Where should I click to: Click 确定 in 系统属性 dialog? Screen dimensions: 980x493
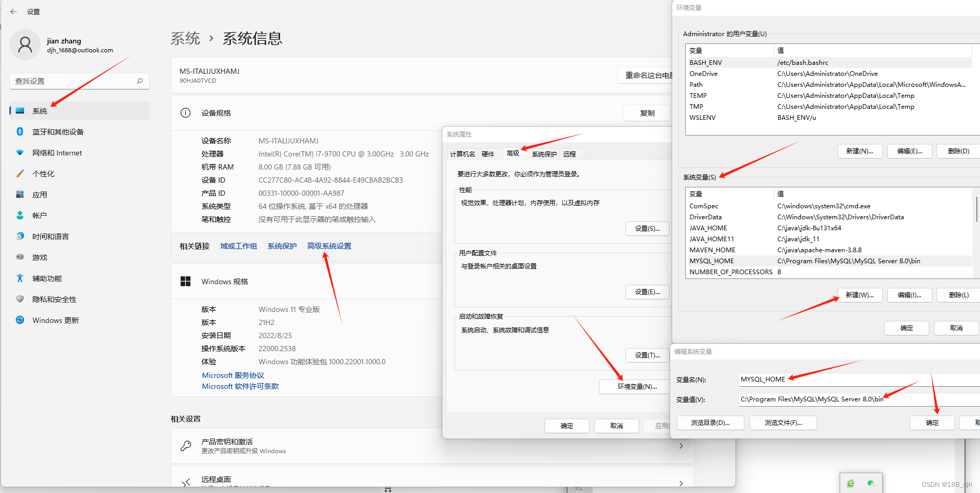(567, 426)
